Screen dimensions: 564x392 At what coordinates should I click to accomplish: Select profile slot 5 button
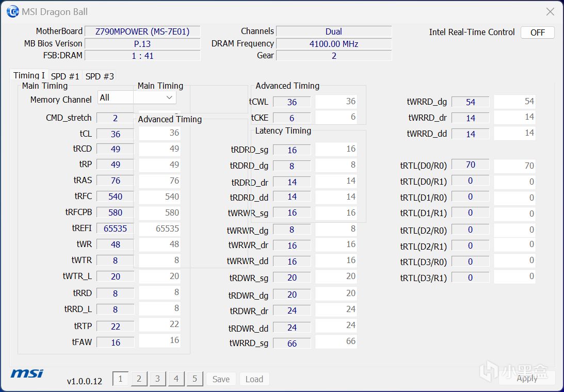point(195,379)
